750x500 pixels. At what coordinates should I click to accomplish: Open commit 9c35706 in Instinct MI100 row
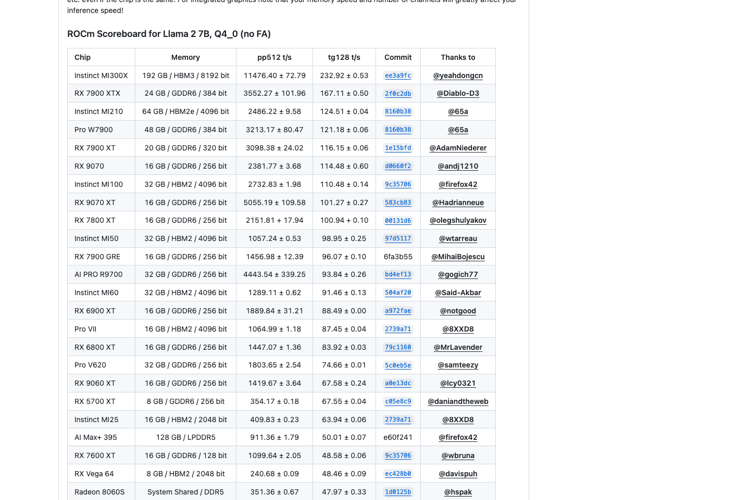(397, 184)
